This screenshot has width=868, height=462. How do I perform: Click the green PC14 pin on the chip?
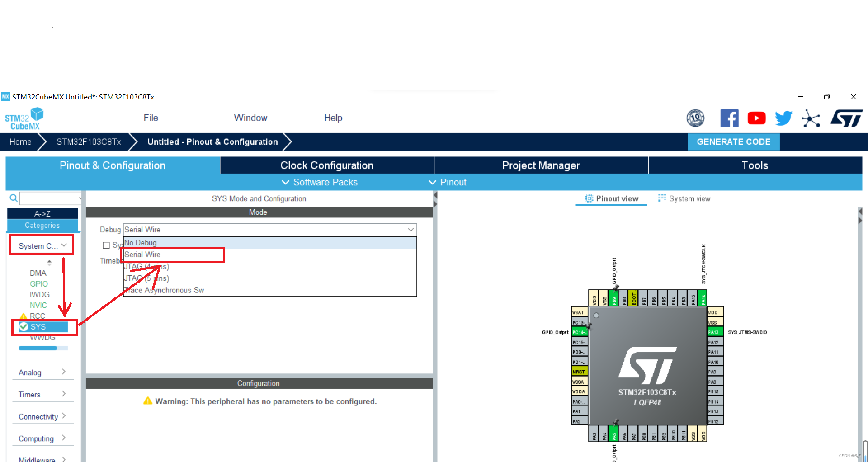pos(580,332)
